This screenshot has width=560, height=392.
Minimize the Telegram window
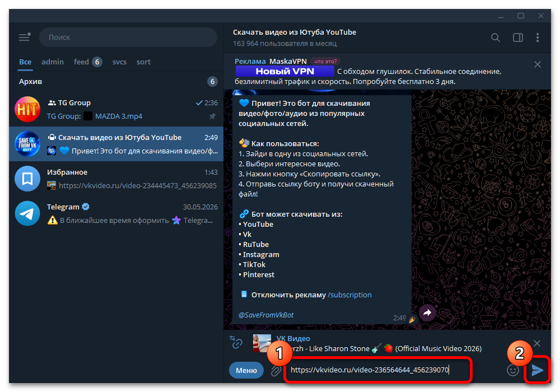[x=501, y=16]
